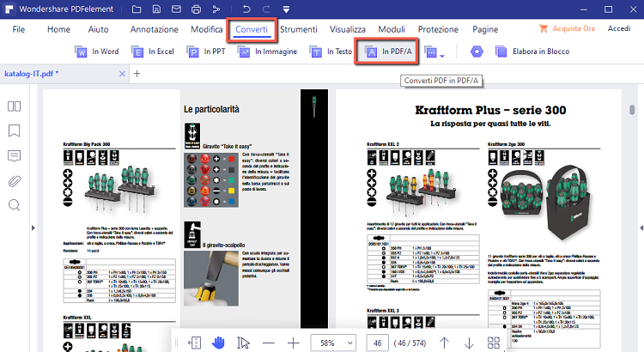Open the Visualizza tab
The height and width of the screenshot is (352, 644).
[348, 29]
